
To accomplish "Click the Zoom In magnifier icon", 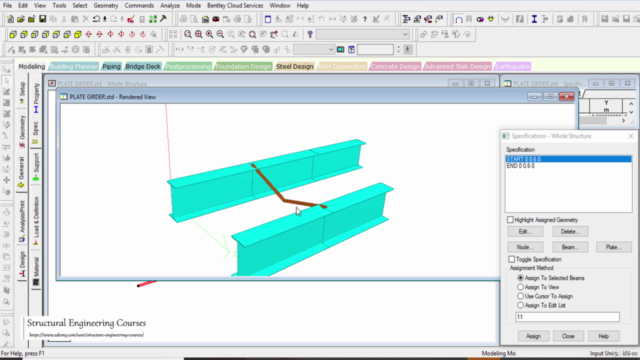I will click(209, 34).
